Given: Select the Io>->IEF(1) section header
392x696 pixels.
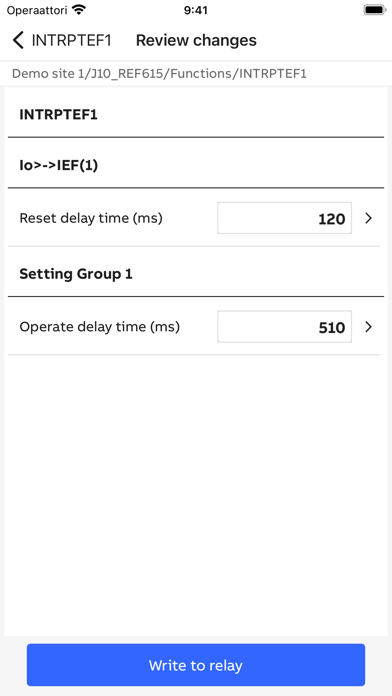Looking at the screenshot, I should pyautogui.click(x=59, y=166).
